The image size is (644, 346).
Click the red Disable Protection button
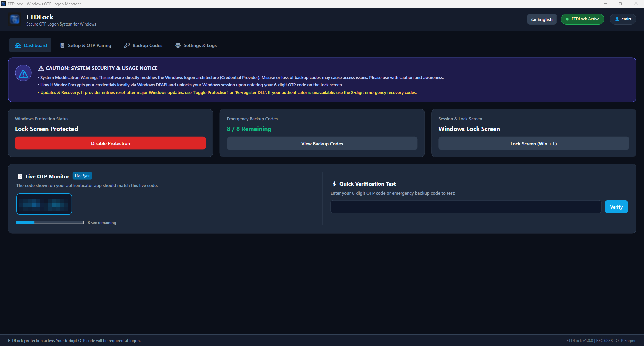pos(110,143)
